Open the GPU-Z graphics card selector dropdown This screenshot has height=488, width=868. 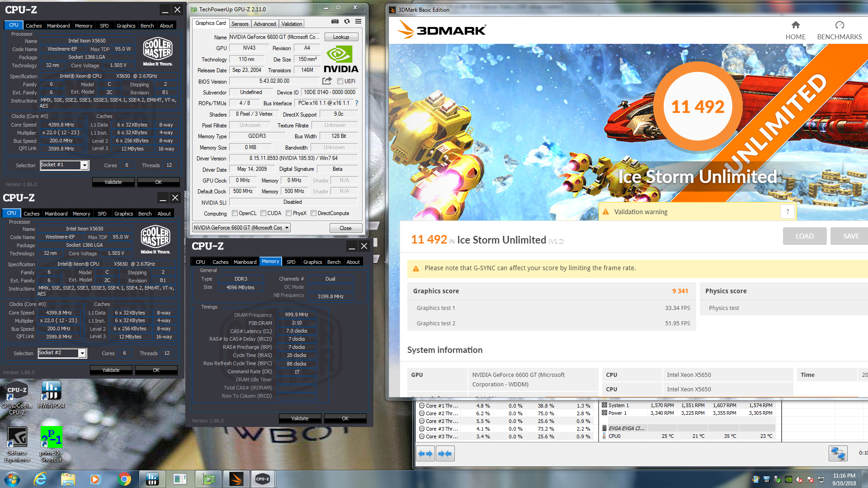tap(241, 228)
